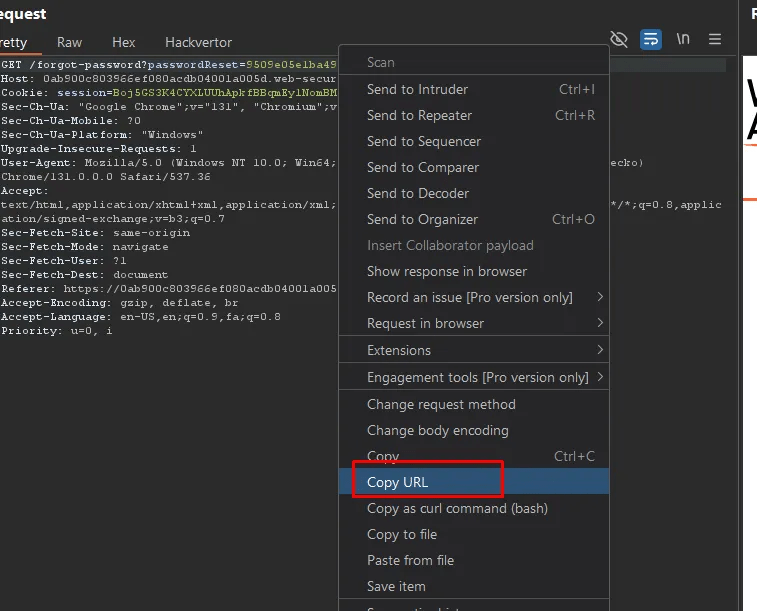Open the hamburger menu in request panel

715,39
